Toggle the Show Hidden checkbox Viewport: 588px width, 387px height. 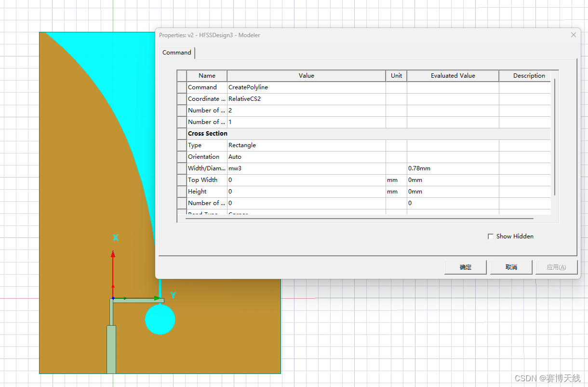pos(491,236)
